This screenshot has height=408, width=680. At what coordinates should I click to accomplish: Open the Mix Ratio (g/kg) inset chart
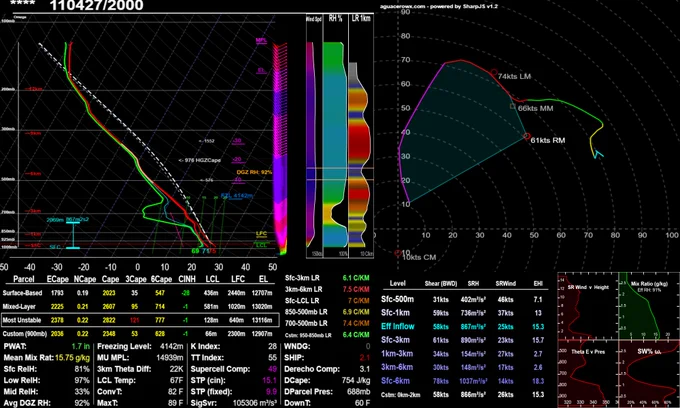(649, 306)
